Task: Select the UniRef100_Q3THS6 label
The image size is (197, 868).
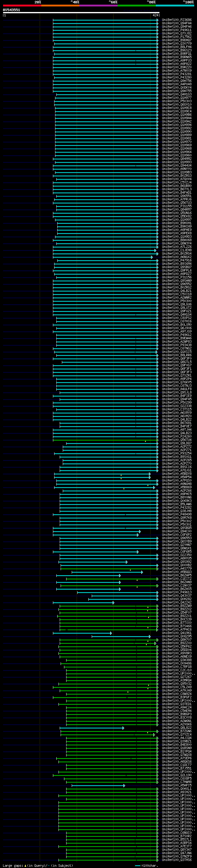Action: (176, 860)
